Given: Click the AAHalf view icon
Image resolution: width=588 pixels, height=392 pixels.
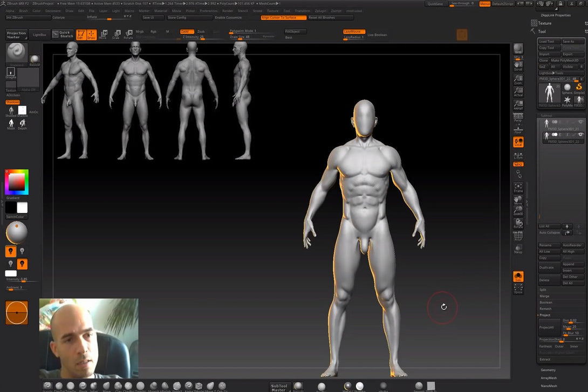Looking at the screenshot, I should (x=518, y=105).
